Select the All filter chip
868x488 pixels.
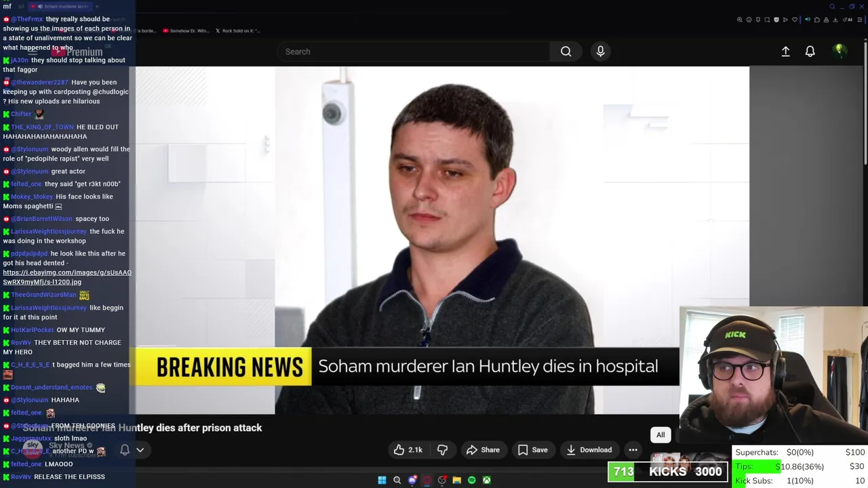click(x=660, y=435)
